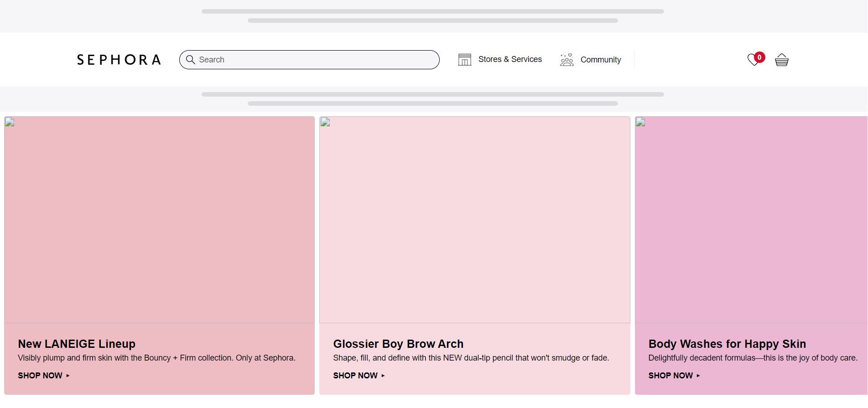Focus the Search input field
Viewport: 868px width, 408px height.
309,60
